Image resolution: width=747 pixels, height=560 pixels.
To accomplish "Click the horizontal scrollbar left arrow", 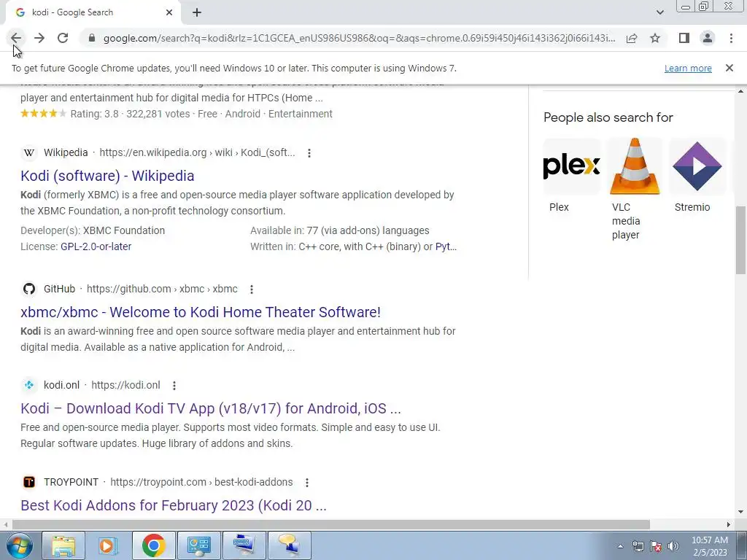I will pos(5,524).
